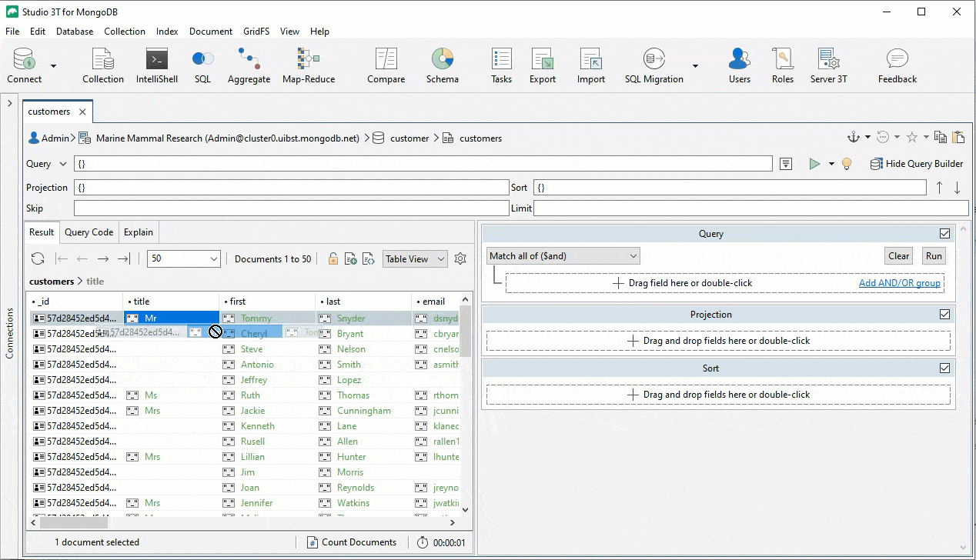Paste query using the clipboard icon

click(x=958, y=137)
